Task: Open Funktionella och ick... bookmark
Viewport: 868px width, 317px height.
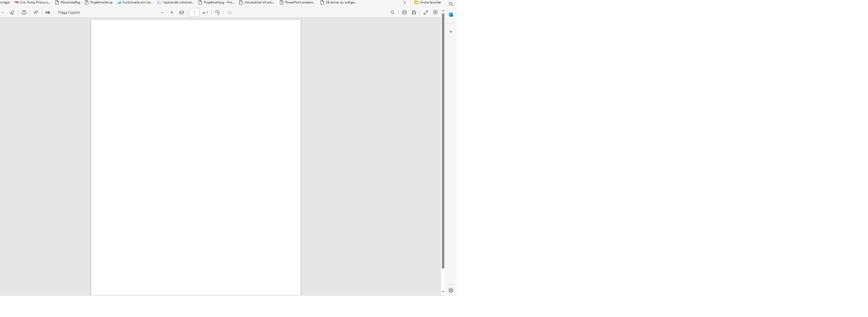Action: click(135, 2)
